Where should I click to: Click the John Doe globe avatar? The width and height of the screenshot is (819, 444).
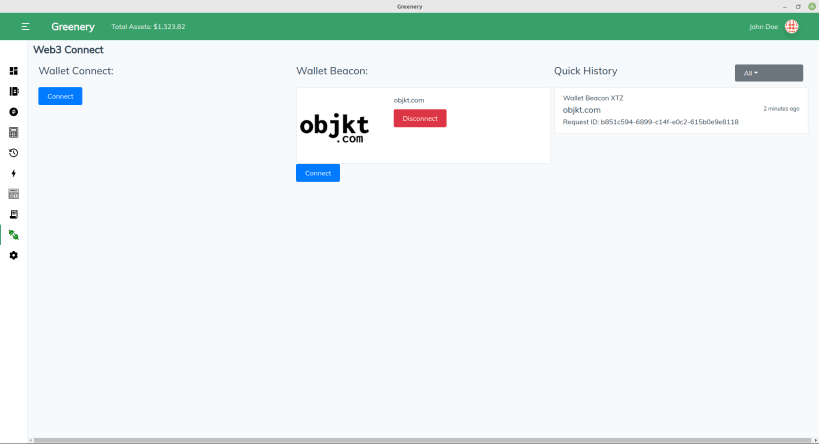792,27
